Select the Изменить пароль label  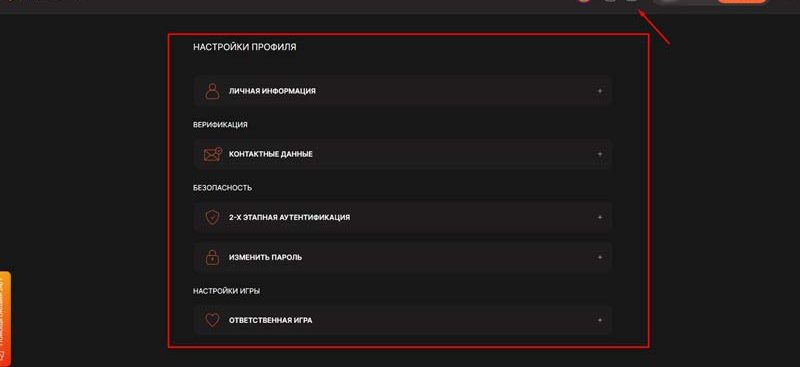[x=265, y=257]
